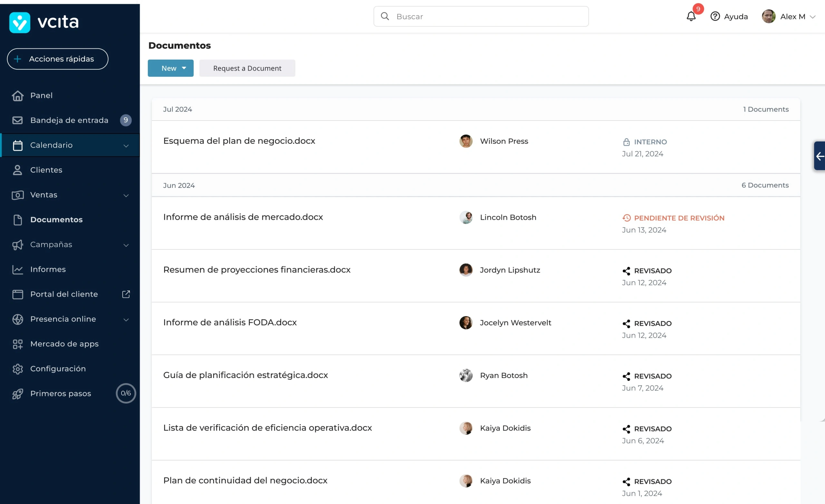Open the notifications bell icon
Viewport: 825px width, 504px height.
point(691,16)
